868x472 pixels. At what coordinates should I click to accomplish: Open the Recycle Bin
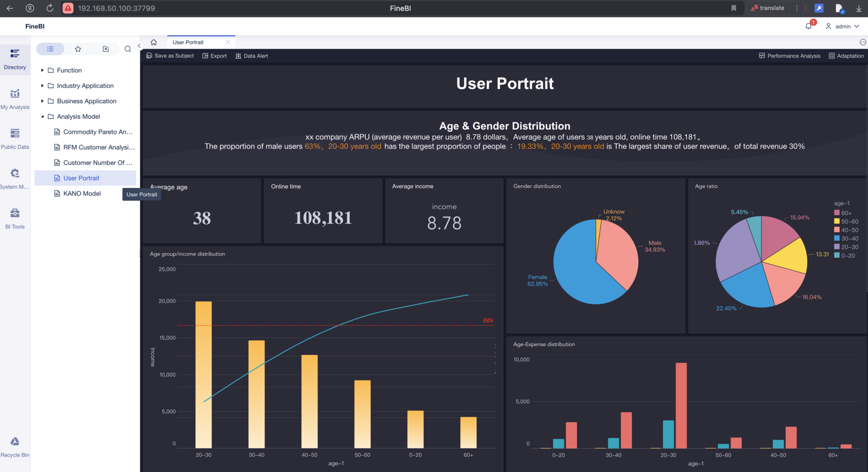[x=15, y=447]
